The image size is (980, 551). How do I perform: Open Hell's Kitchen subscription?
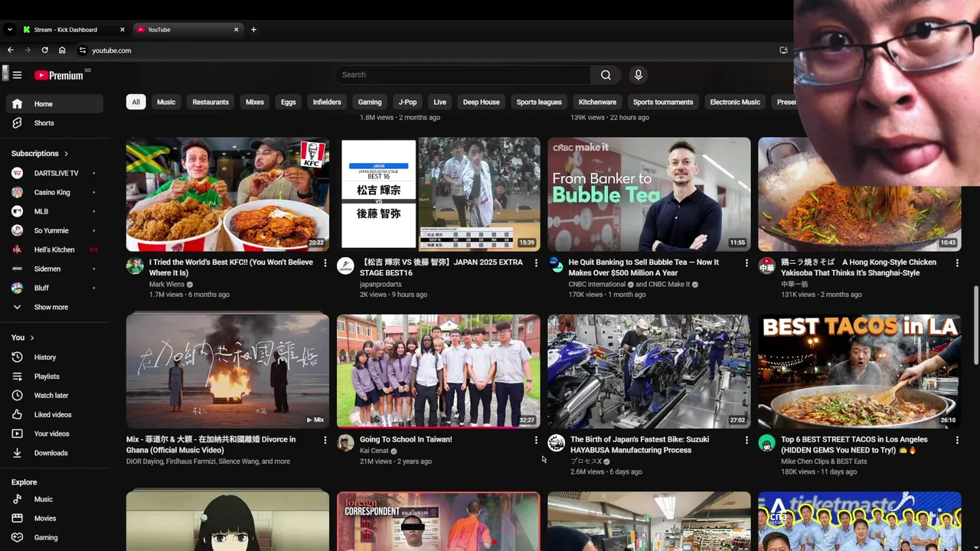(x=54, y=249)
